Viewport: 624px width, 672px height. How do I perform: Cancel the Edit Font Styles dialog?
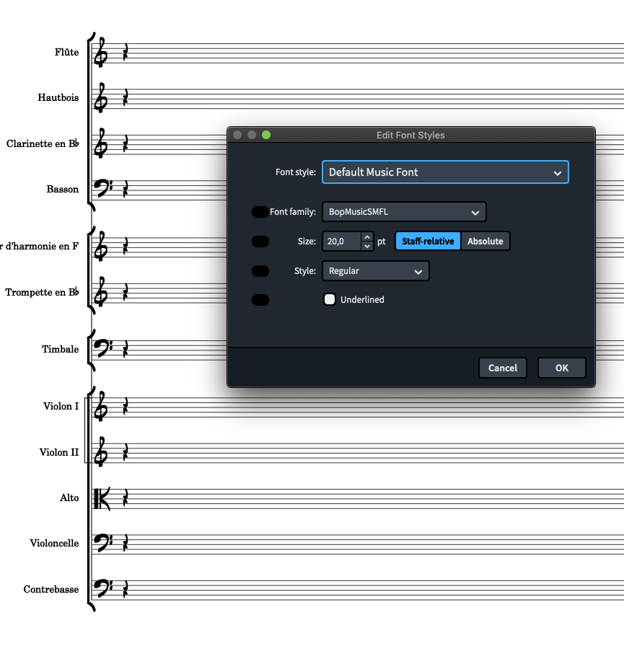pos(503,368)
